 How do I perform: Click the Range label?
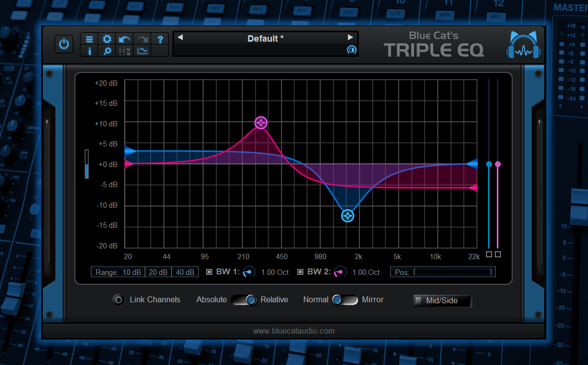pos(106,272)
